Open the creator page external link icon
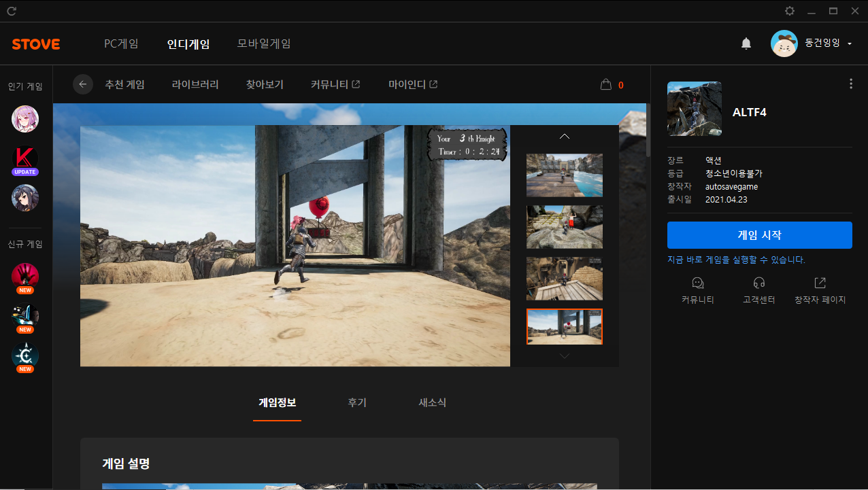Screen dimensions: 868x490 click(x=820, y=283)
